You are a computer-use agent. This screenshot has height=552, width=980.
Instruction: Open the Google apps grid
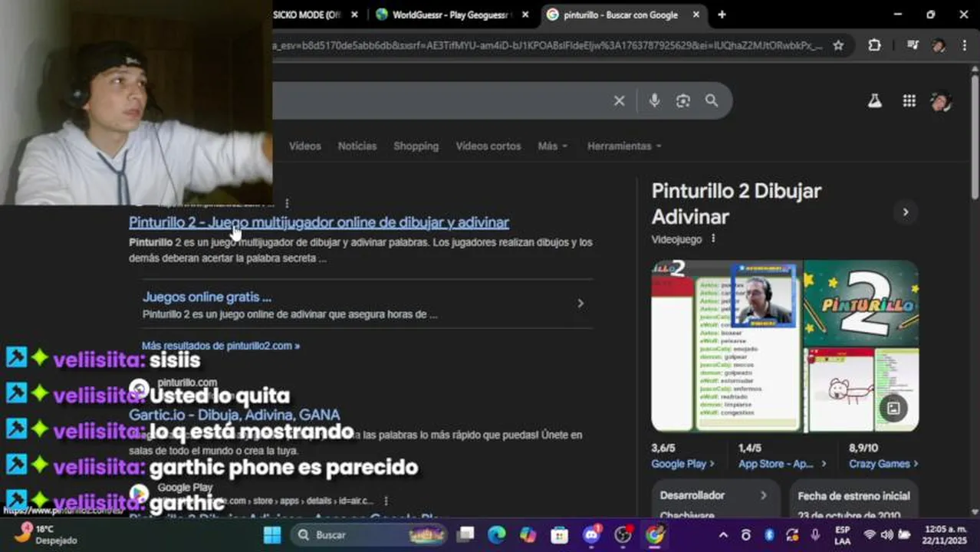pos(909,100)
